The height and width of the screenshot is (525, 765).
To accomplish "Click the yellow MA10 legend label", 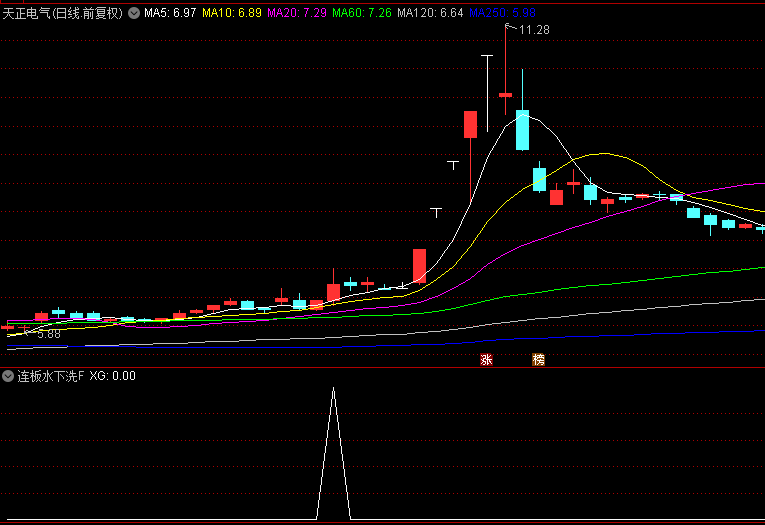I will point(232,14).
